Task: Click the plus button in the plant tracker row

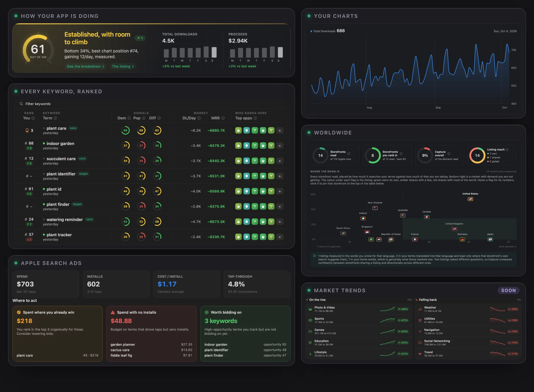Action: pyautogui.click(x=280, y=237)
